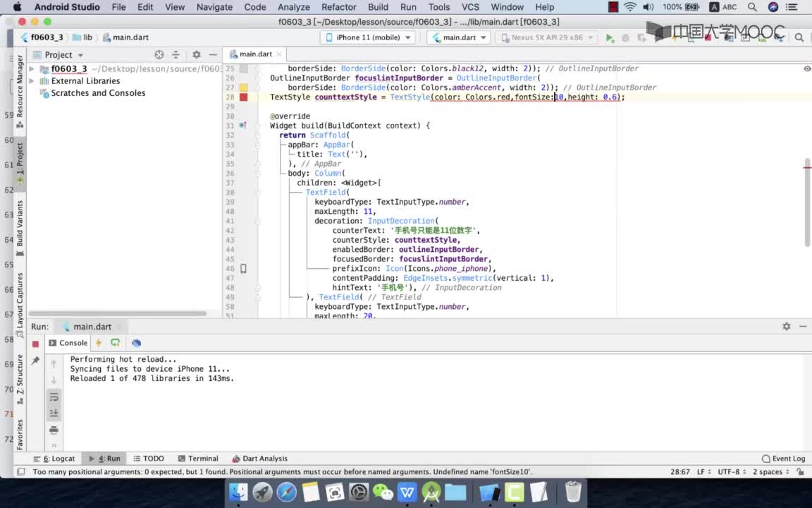Viewport: 812px width, 508px height.
Task: Click phone icon in line 46 gutter
Action: pyautogui.click(x=243, y=269)
